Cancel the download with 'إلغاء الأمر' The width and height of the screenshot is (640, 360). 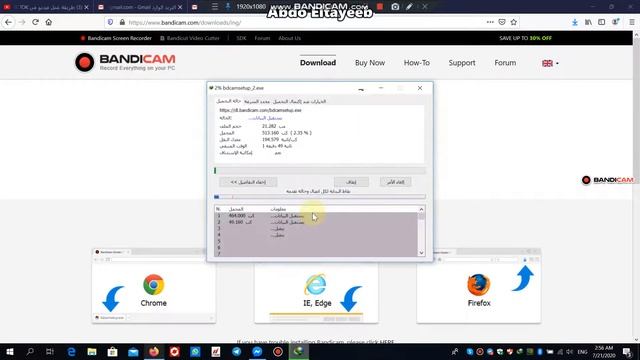pyautogui.click(x=395, y=182)
